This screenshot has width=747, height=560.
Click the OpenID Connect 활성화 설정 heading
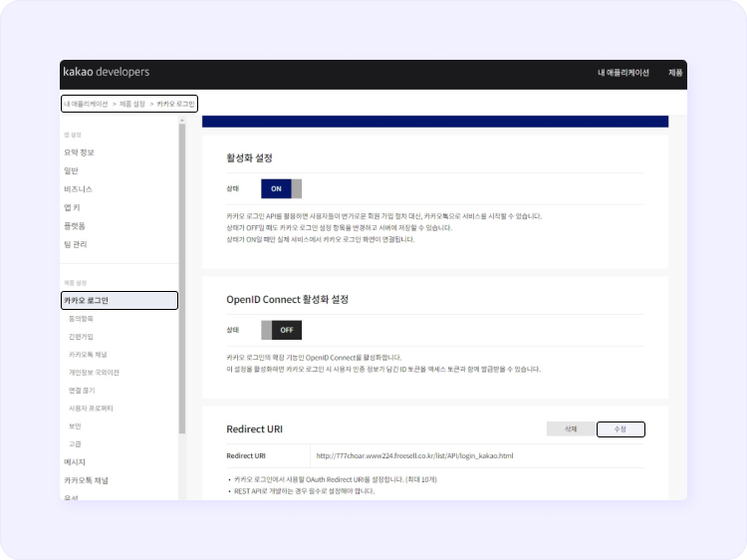(287, 300)
